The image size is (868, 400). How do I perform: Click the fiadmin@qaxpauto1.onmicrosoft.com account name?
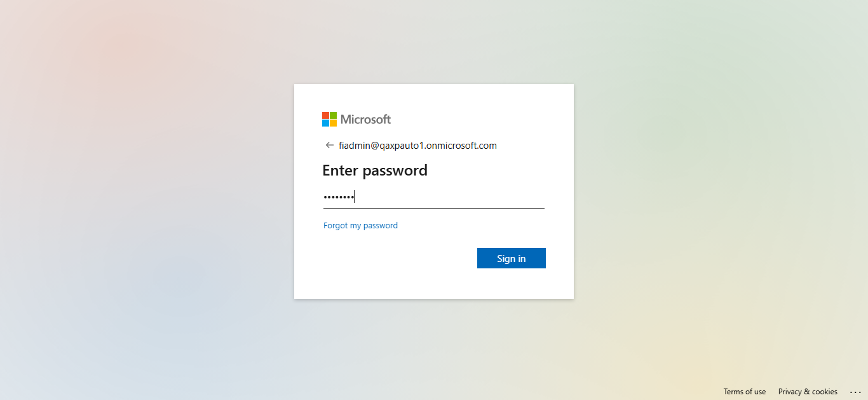point(417,146)
